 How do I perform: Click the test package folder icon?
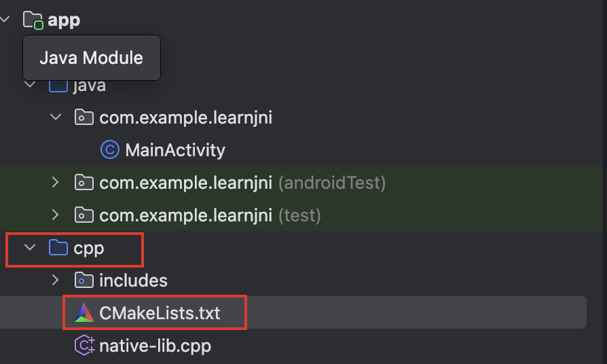(84, 215)
